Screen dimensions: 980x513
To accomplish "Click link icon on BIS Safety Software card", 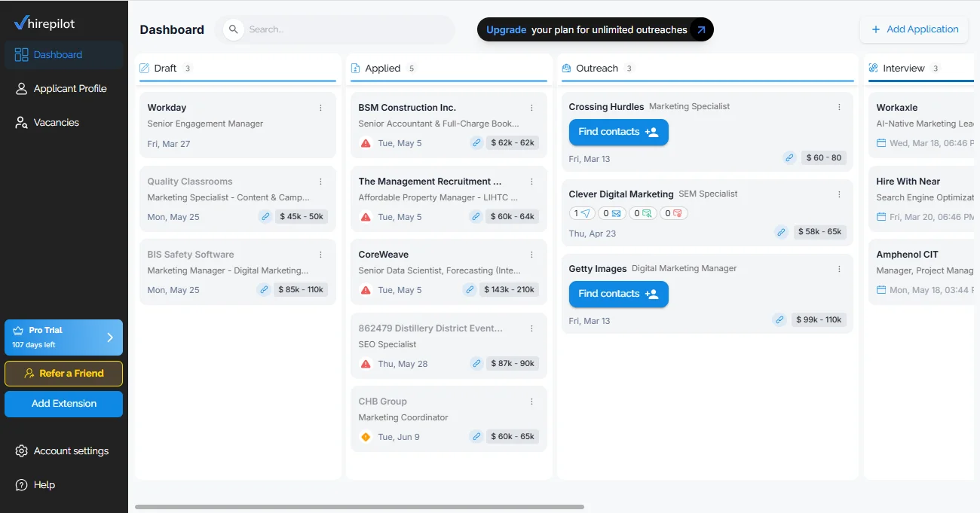I will coord(263,289).
